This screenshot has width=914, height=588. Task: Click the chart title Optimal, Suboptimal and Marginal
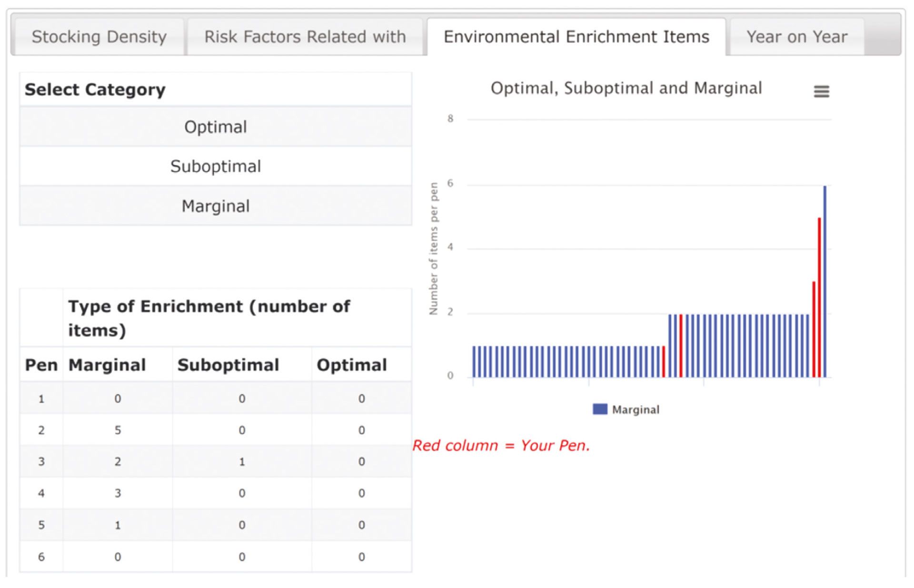click(x=626, y=88)
